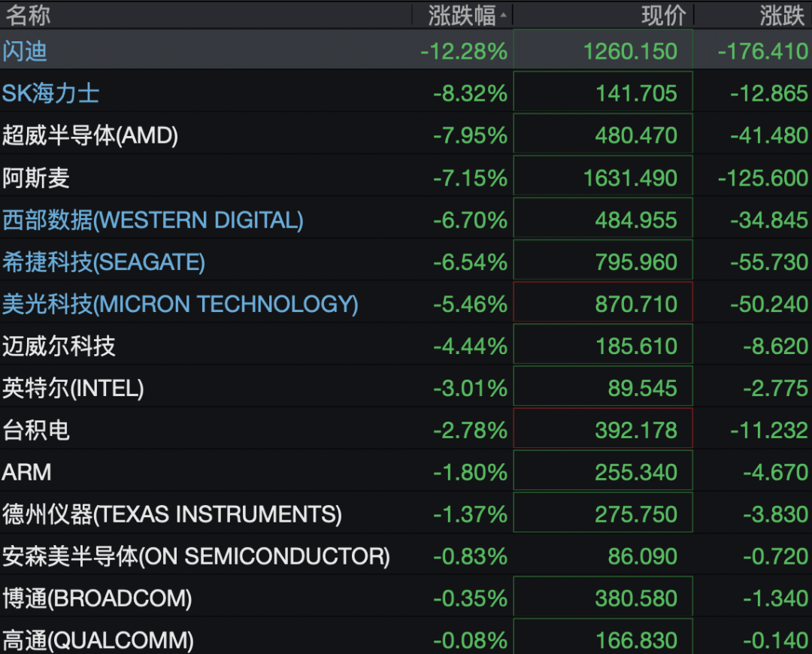
Task: Click SK海力士 change value -12.865
Action: point(769,94)
